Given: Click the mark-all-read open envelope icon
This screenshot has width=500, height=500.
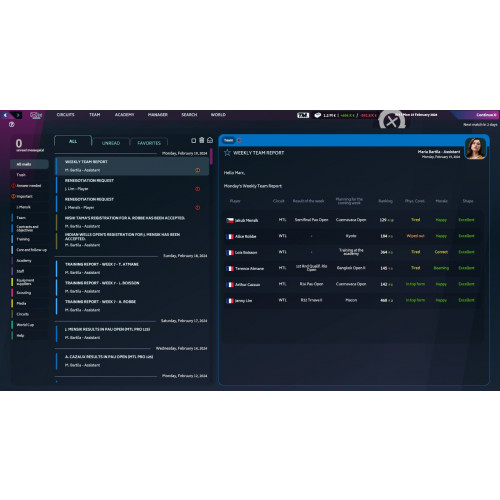Looking at the screenshot, I should coord(210,140).
